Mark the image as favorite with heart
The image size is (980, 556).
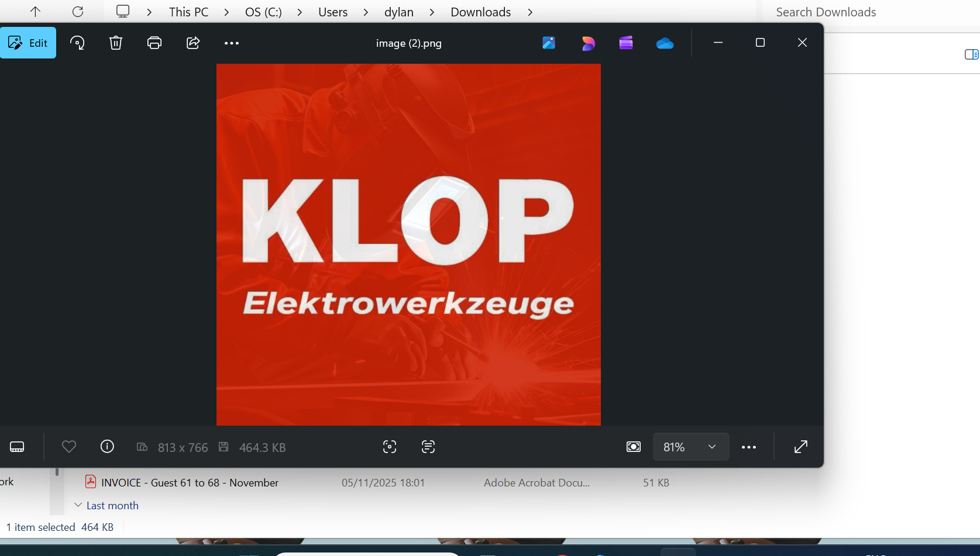pos(69,447)
